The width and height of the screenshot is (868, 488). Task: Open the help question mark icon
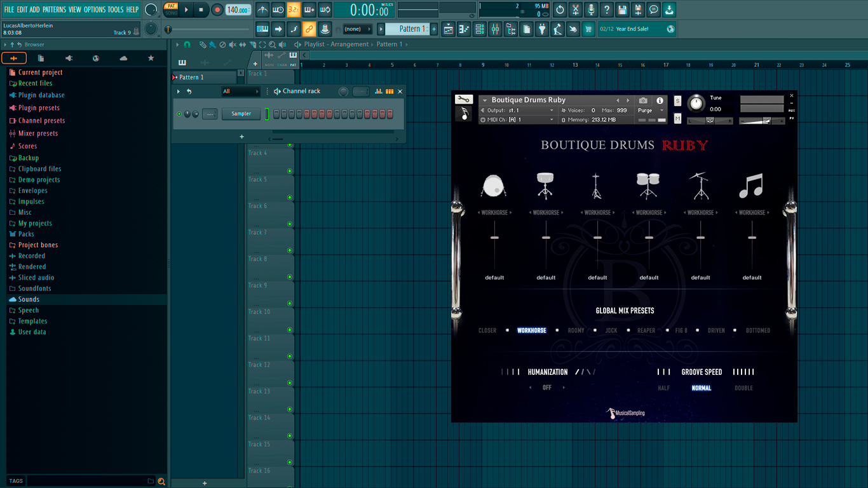607,10
